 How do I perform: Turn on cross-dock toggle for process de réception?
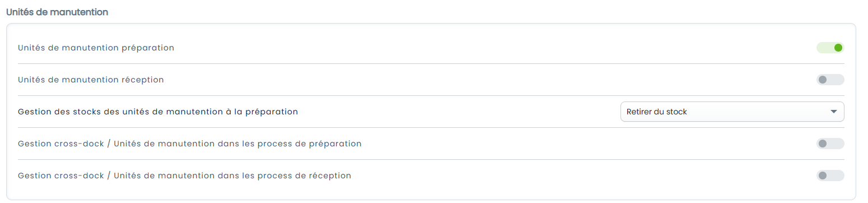coord(830,176)
